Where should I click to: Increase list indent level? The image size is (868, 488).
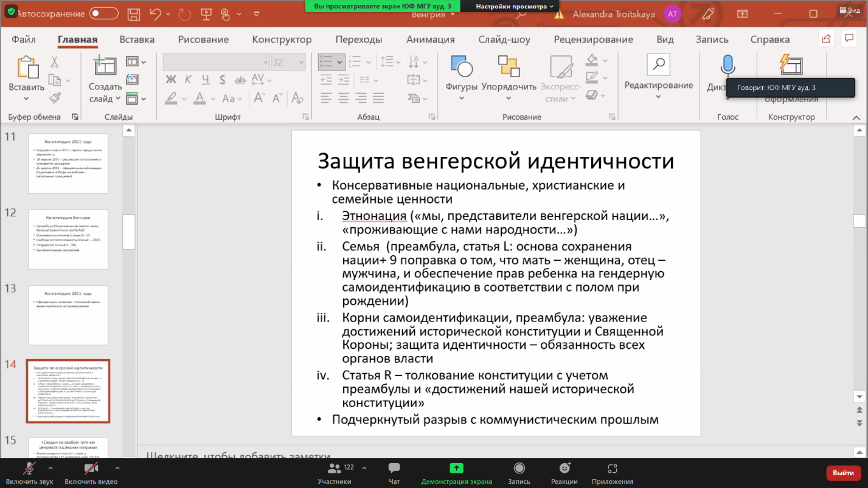pyautogui.click(x=345, y=80)
